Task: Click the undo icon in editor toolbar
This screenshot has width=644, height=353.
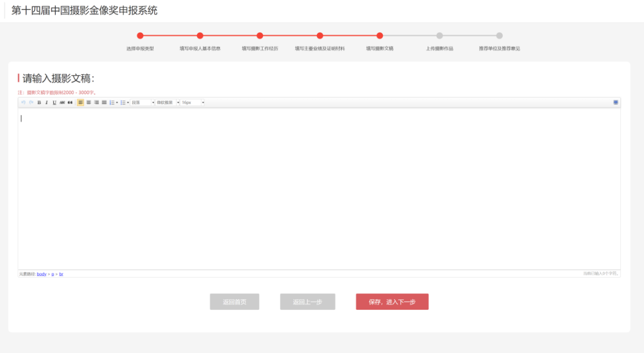Action: tap(23, 102)
